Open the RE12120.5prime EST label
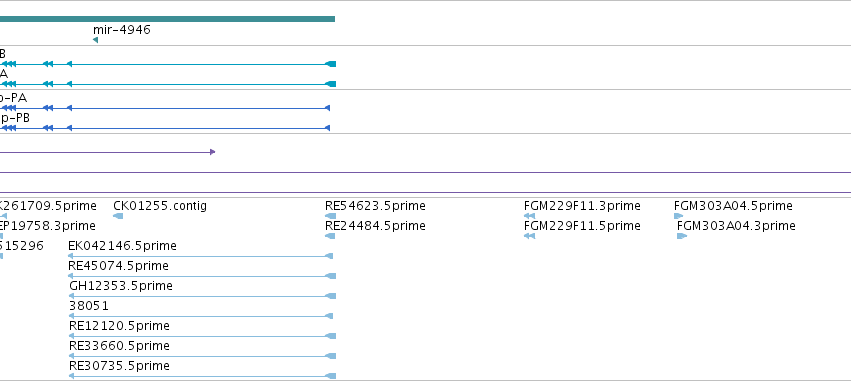851x381 pixels. [x=119, y=326]
